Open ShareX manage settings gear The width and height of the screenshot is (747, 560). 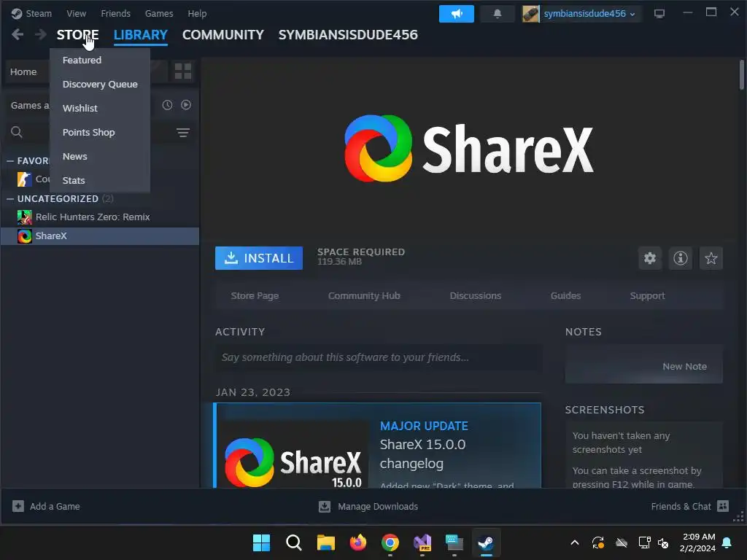(650, 258)
